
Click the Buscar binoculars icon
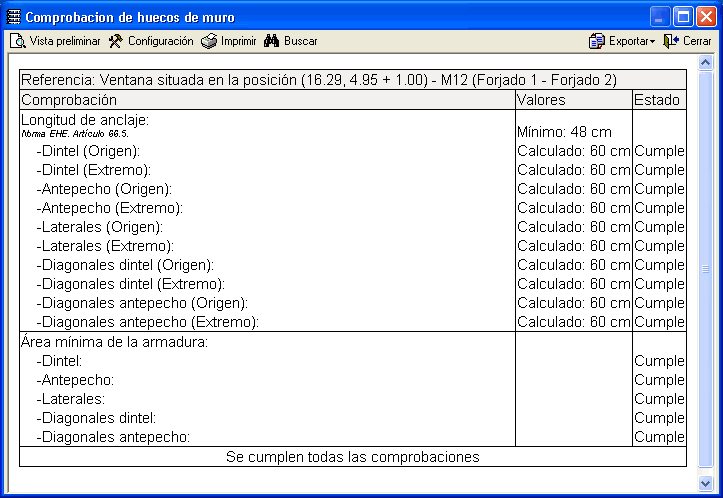pyautogui.click(x=271, y=41)
